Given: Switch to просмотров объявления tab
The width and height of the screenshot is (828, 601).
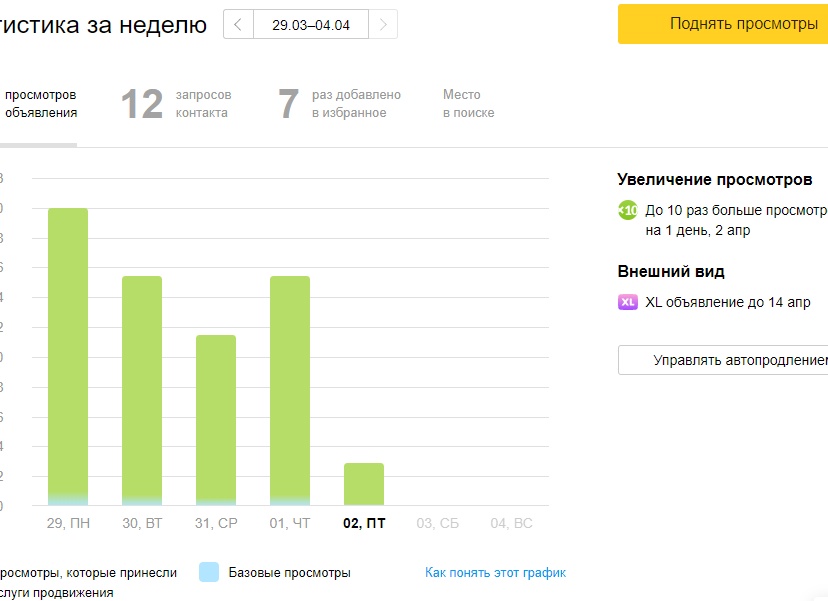Looking at the screenshot, I should coord(39,104).
